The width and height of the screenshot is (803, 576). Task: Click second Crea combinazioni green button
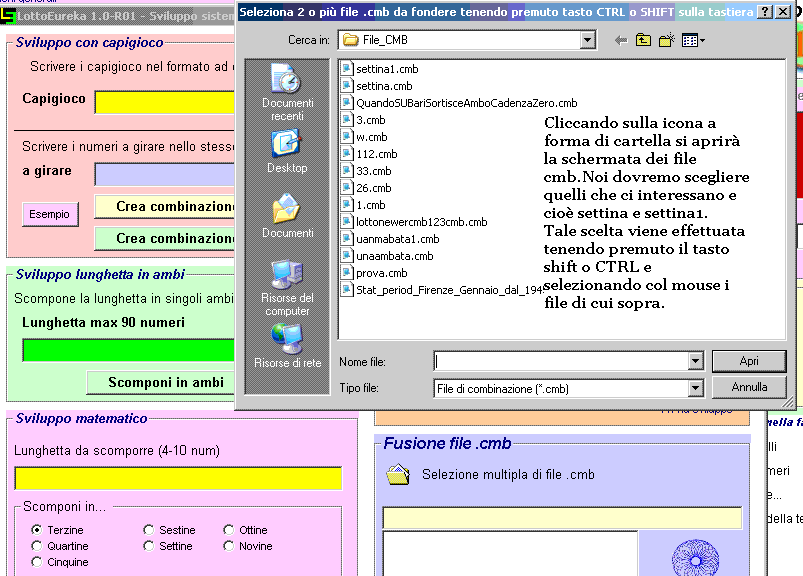164,238
